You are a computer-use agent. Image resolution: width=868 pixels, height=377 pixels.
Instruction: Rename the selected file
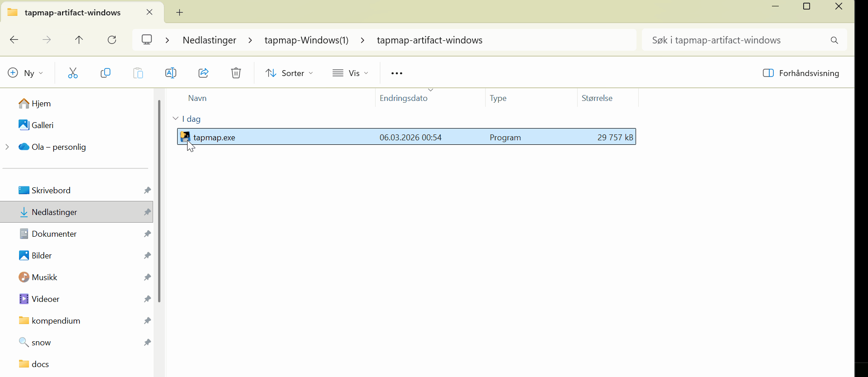(x=171, y=73)
